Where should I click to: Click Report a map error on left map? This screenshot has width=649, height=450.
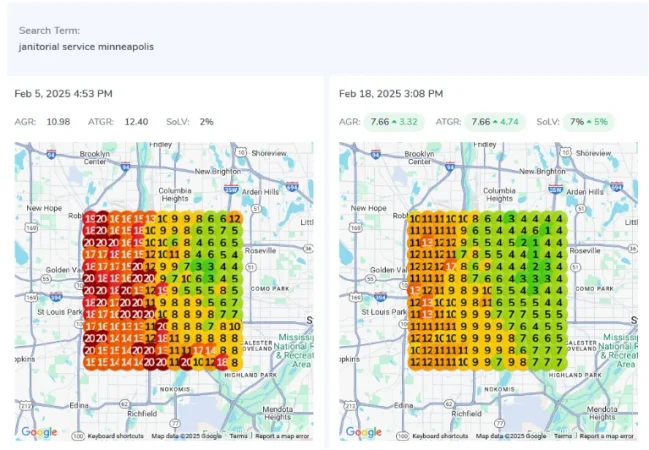(x=283, y=436)
